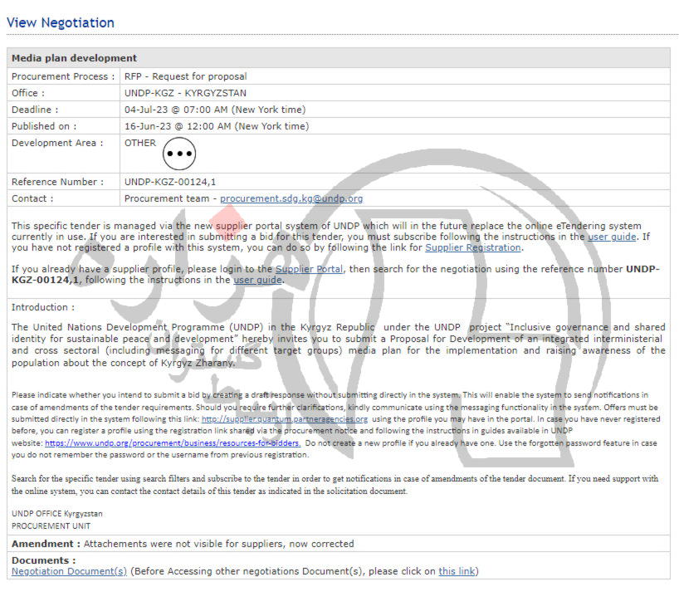Click the 16-Jun-23 published date value
This screenshot has width=679, height=616.
[216, 126]
